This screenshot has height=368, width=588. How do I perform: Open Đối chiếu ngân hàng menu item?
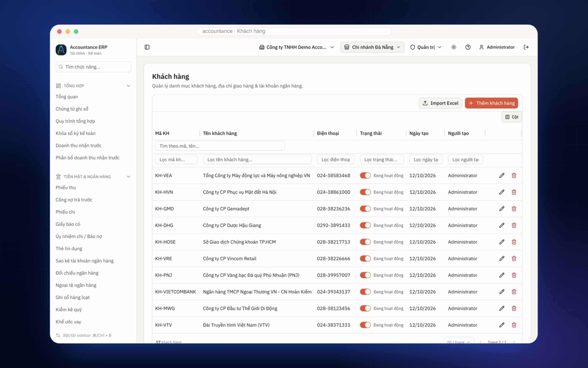pos(77,273)
